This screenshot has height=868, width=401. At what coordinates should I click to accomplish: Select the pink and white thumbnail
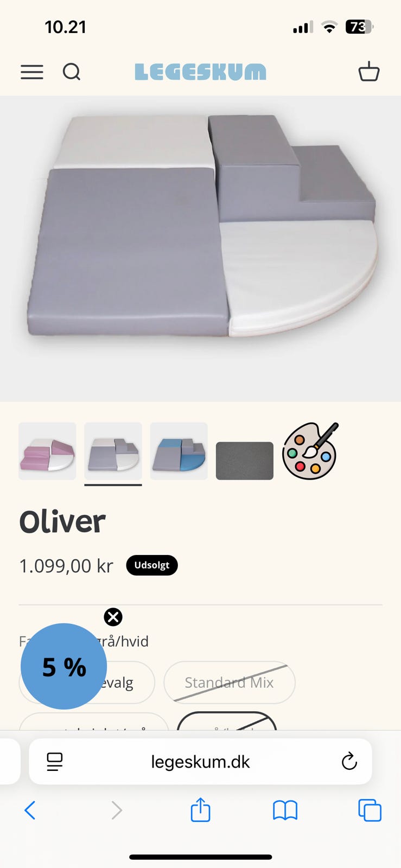point(47,451)
